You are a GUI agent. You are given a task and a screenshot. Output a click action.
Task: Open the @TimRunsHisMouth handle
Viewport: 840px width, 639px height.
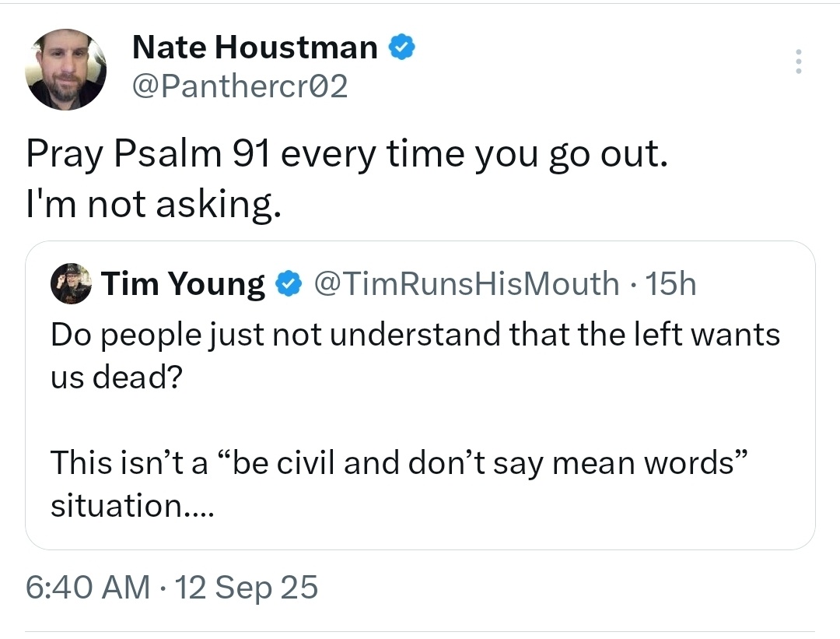point(466,283)
